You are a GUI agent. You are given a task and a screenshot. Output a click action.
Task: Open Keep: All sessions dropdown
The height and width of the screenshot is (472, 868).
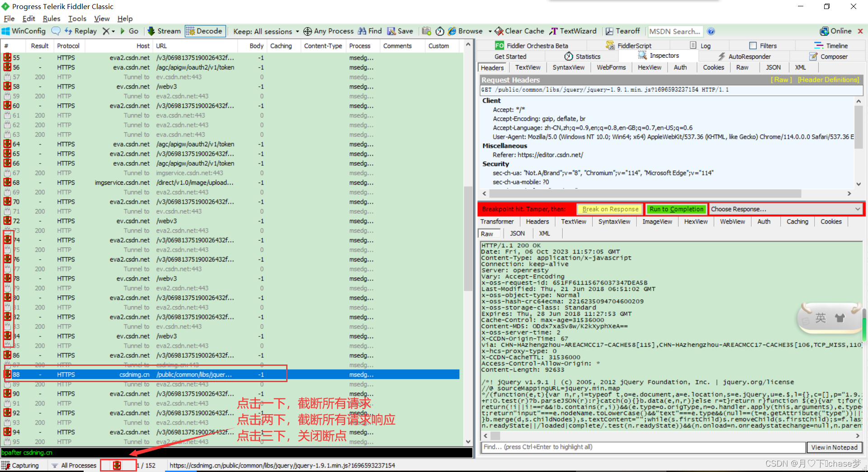coord(266,32)
